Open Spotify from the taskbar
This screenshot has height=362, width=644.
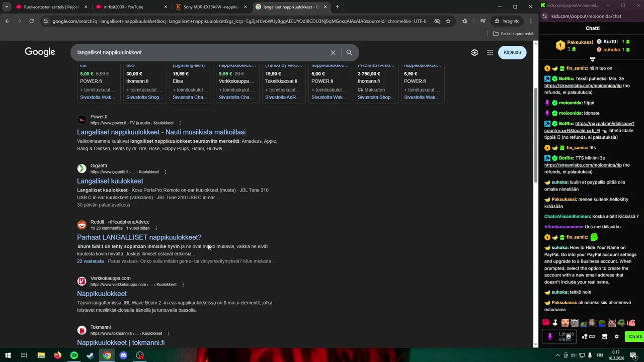pyautogui.click(x=74, y=355)
